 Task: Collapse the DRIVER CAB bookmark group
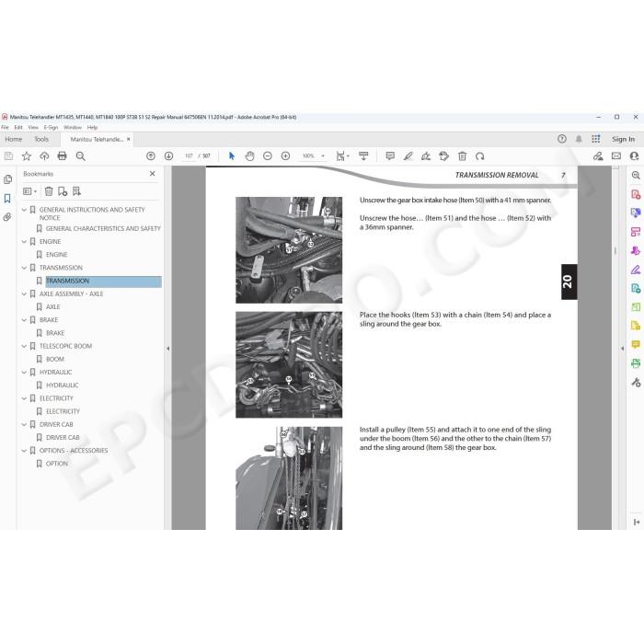coord(24,424)
